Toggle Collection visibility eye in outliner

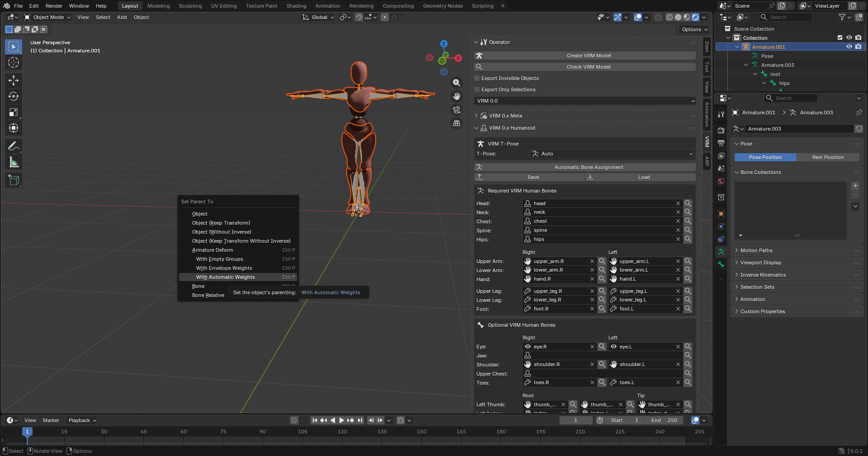point(849,38)
